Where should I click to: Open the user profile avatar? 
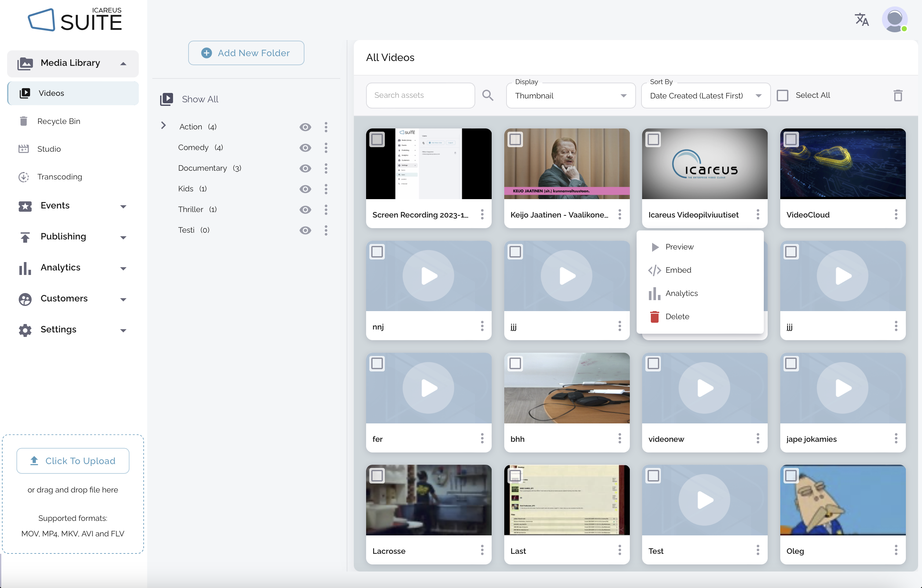[895, 19]
